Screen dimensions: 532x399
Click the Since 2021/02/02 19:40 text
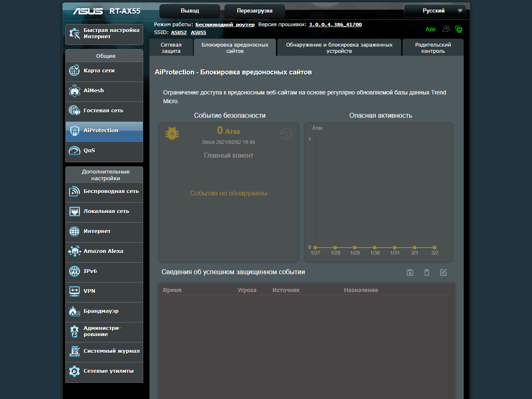point(229,142)
